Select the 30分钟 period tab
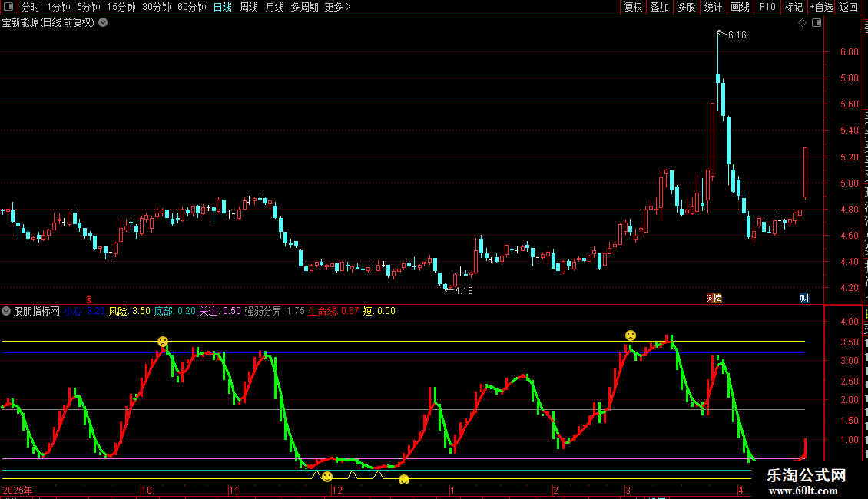868x499 pixels. coord(157,7)
